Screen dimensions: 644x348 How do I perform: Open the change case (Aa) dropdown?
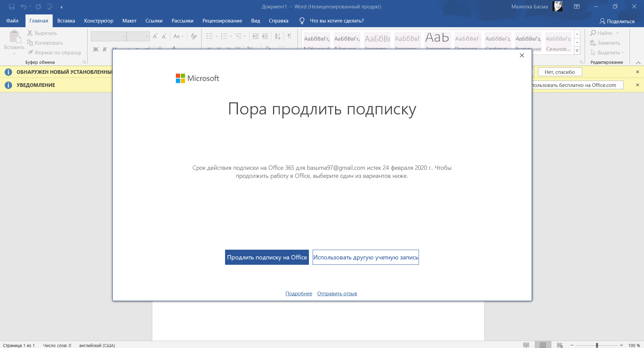pos(178,36)
